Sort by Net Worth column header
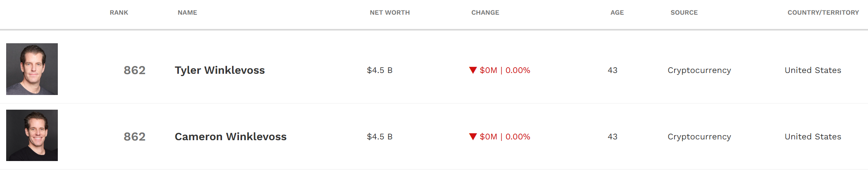Screen dimensions: 868x173 coord(390,12)
